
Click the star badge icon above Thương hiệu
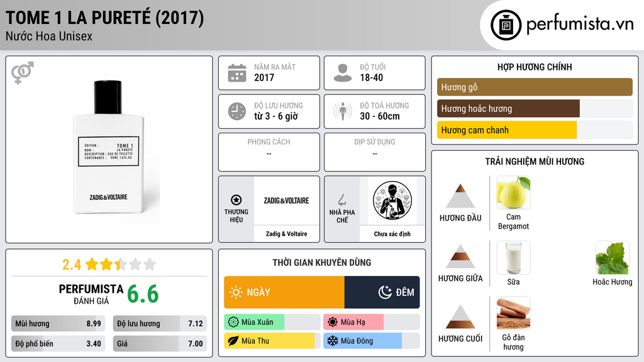[236, 200]
